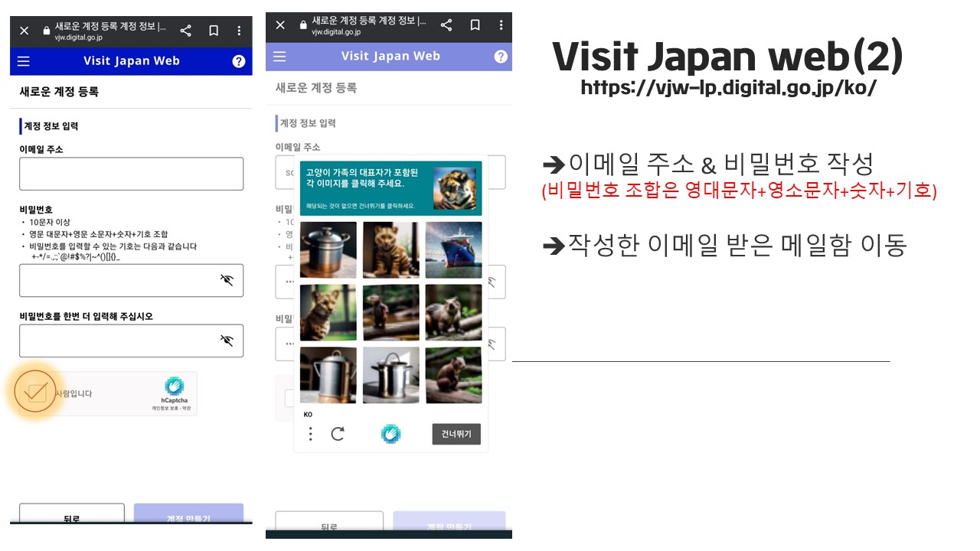
Task: Tap the share icon in right phone
Action: coord(446,25)
